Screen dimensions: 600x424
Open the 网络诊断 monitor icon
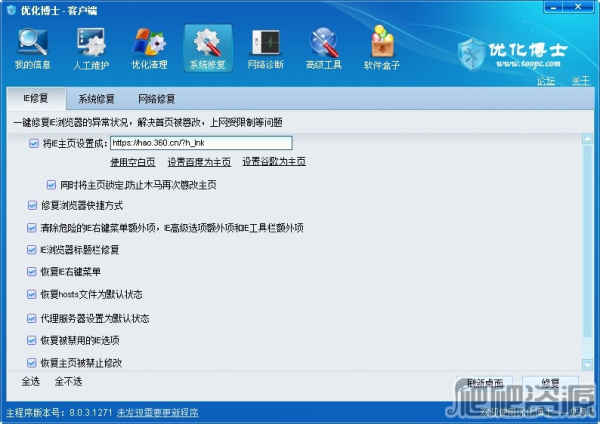(266, 42)
